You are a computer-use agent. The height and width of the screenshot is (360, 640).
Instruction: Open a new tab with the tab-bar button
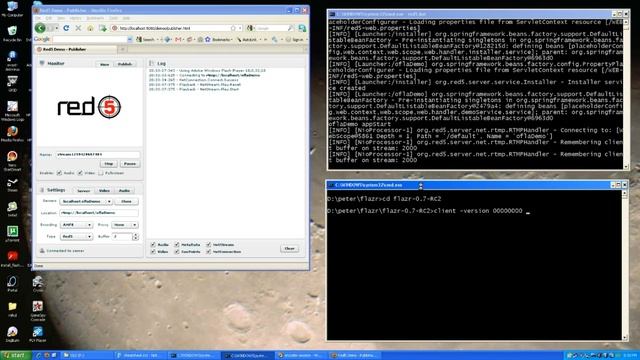coord(122,49)
